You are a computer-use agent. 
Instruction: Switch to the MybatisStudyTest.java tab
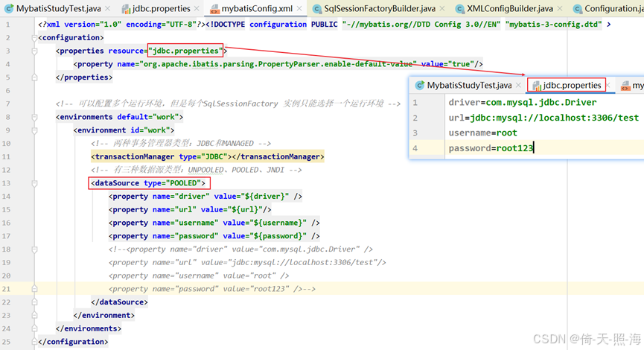(x=58, y=8)
